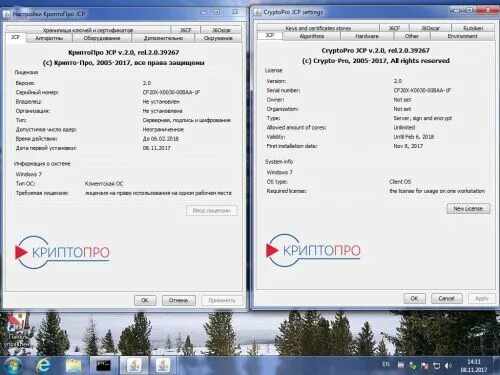Screen dimensions: 500x375
Task: Open the Окружение tab
Action: point(218,38)
